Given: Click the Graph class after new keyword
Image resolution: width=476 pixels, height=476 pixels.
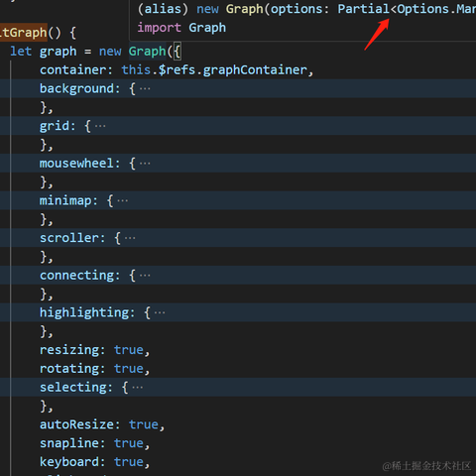Looking at the screenshot, I should tap(147, 52).
